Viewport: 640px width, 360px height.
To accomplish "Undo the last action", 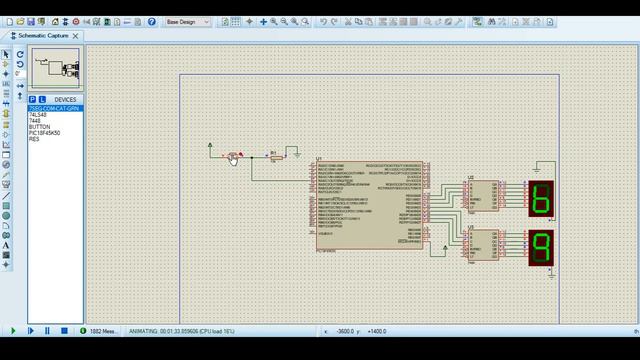I will click(323, 22).
